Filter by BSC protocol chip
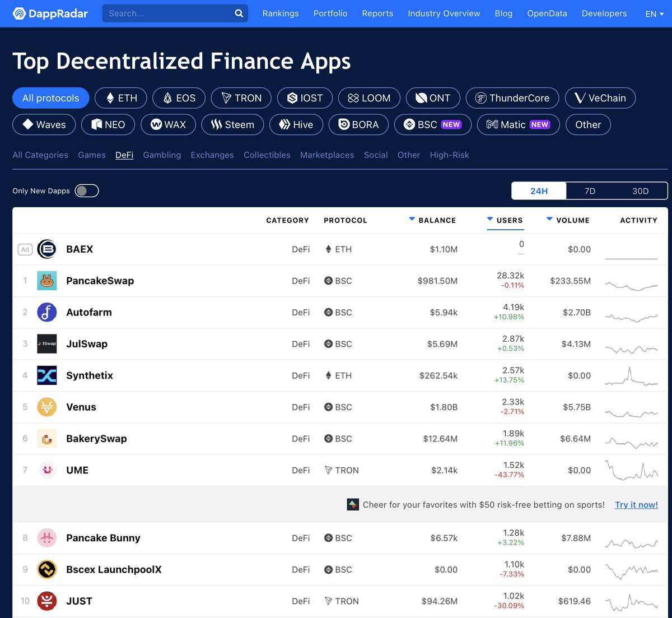Image resolution: width=672 pixels, height=618 pixels. click(433, 124)
